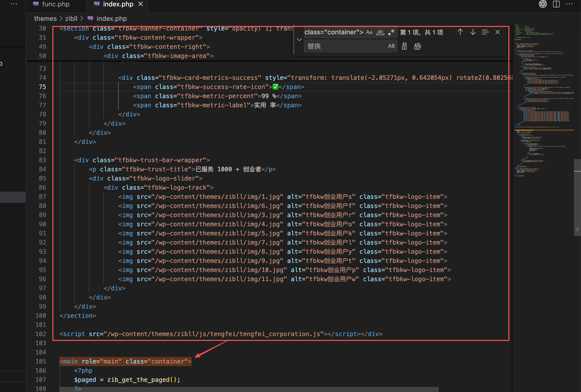
Task: Jump to next search match arrow
Action: coord(473,32)
